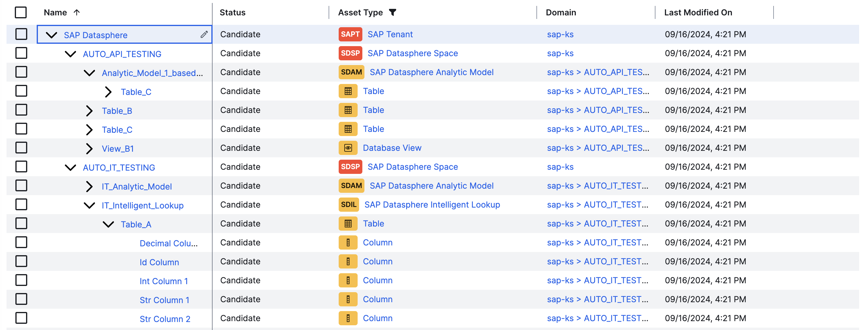Collapse the IT_Intelligent_Lookup node
The width and height of the screenshot is (868, 330).
coord(89,206)
